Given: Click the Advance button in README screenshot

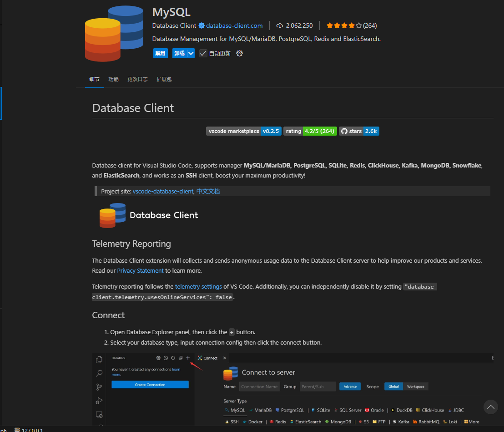Looking at the screenshot, I should tap(350, 386).
